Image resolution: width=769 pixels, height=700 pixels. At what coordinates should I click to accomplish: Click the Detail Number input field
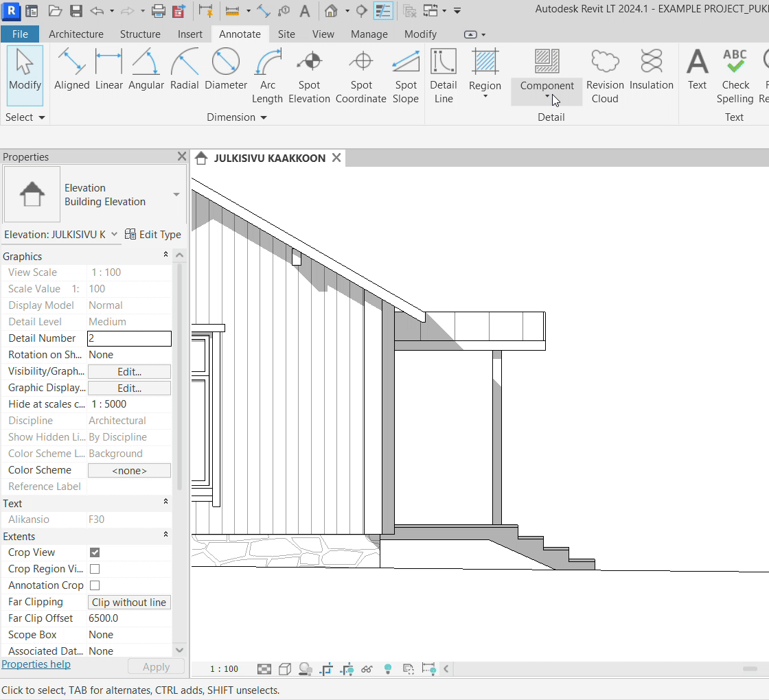coord(129,338)
